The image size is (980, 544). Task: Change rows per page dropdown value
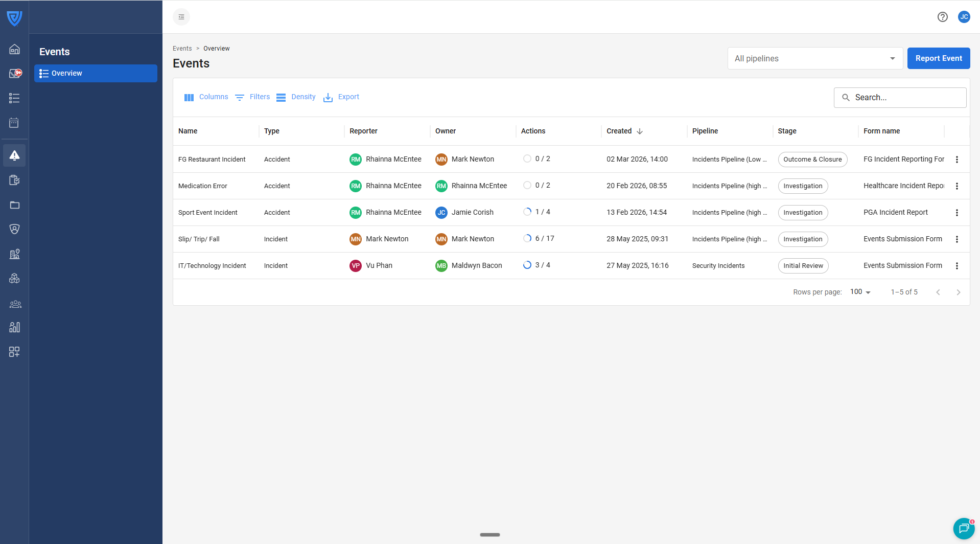pos(860,292)
